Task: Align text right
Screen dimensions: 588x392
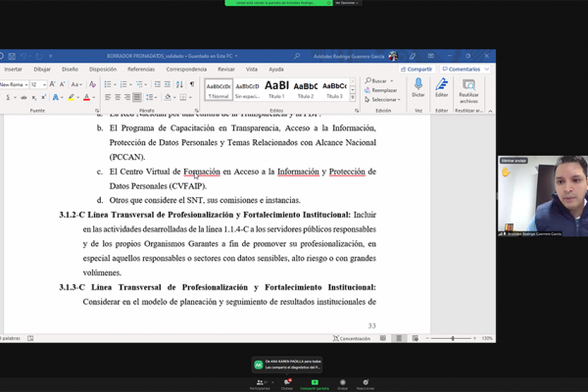Action: point(127,98)
